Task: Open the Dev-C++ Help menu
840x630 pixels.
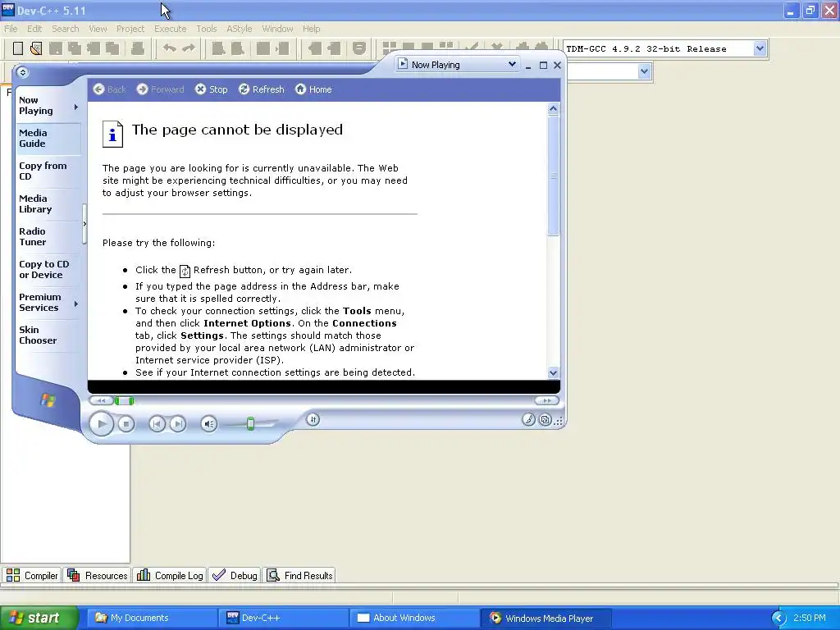Action: click(311, 29)
